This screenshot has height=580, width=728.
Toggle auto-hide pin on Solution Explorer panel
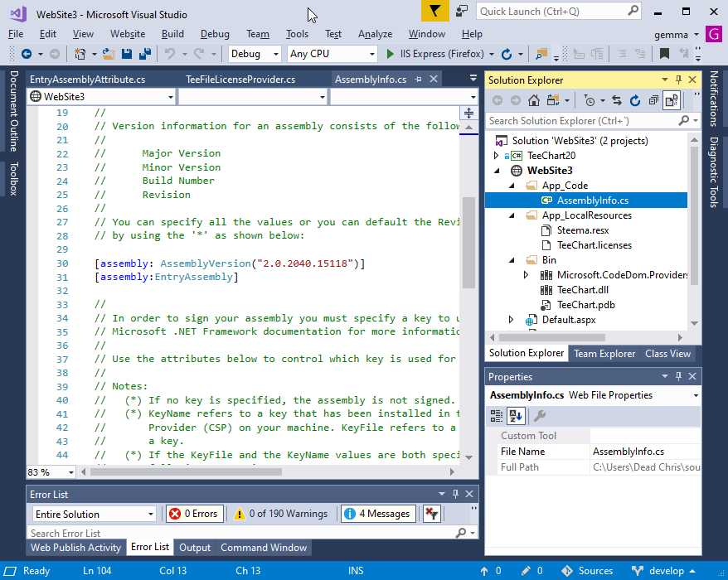pos(678,80)
